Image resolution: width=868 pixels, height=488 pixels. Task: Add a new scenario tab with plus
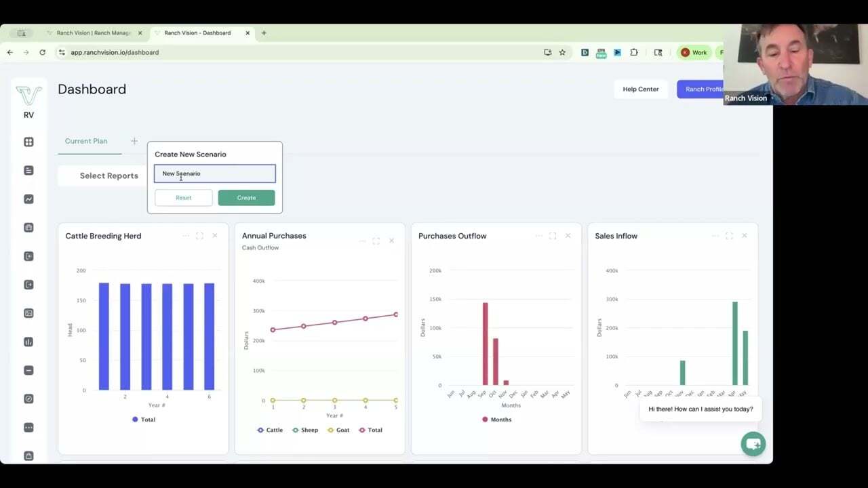coord(134,141)
